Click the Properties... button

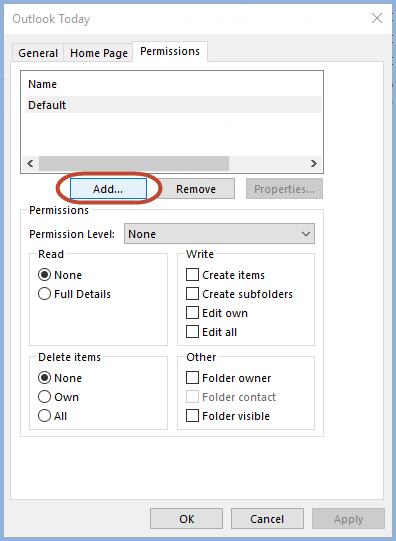coord(284,189)
